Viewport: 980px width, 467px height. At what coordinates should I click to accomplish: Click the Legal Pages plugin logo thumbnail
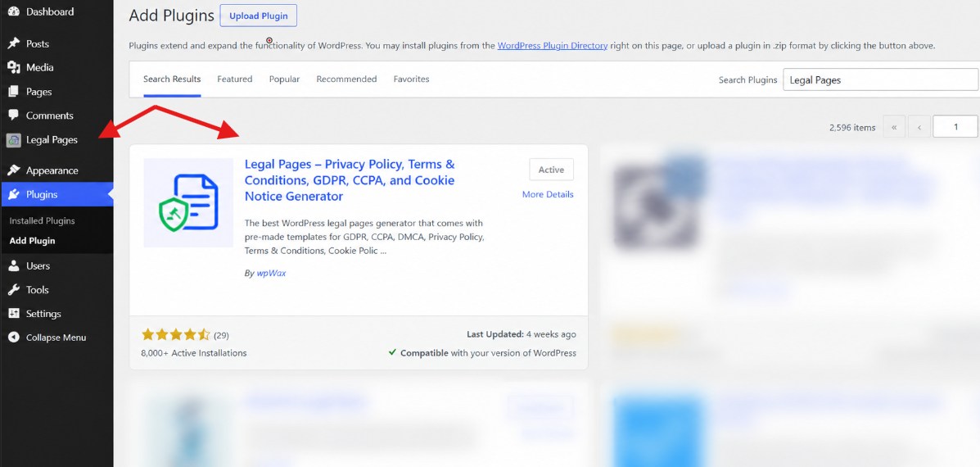coord(188,202)
